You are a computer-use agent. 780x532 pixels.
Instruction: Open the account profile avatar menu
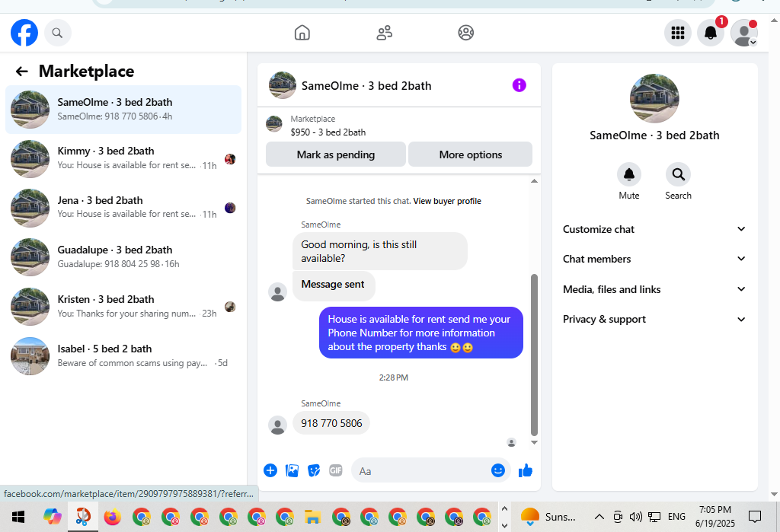point(743,33)
